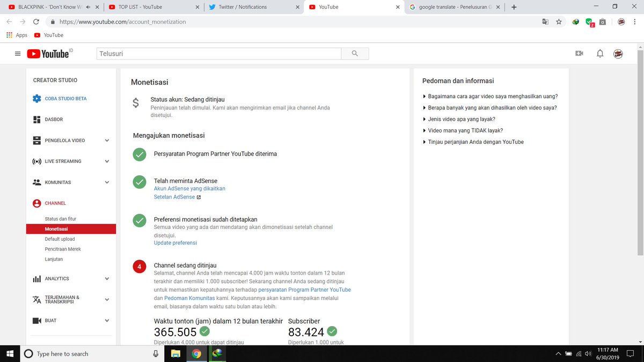
Task: Reload the page
Action: (x=36, y=22)
